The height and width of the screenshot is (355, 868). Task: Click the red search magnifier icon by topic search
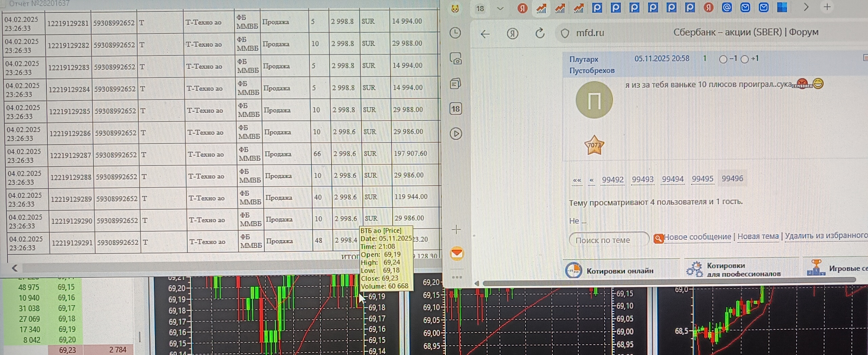click(x=658, y=238)
